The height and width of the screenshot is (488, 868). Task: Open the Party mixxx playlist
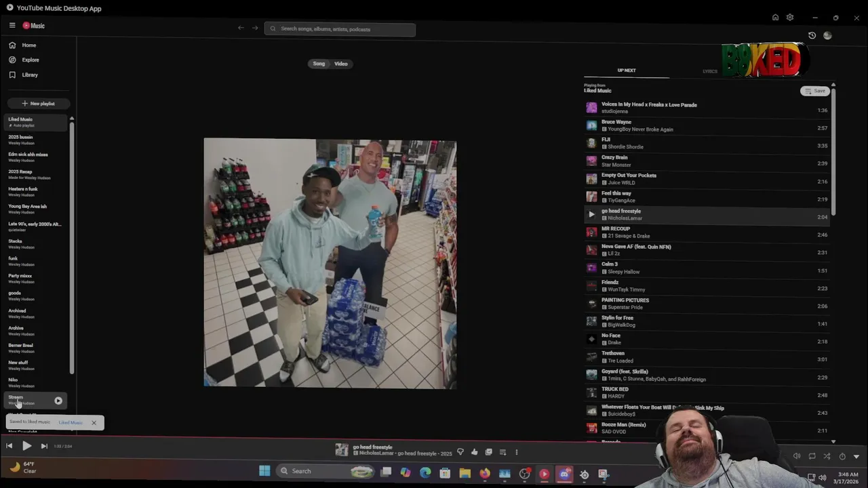tap(37, 279)
